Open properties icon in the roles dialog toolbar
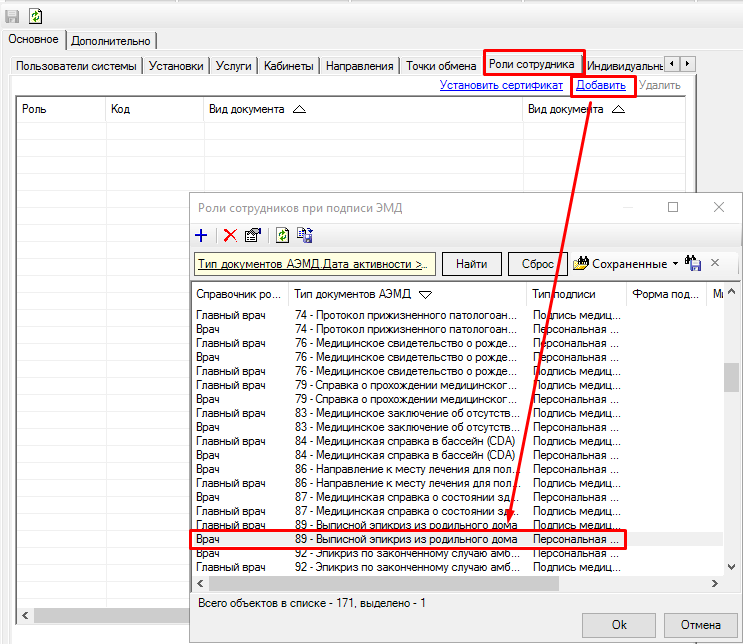743x644 pixels. [253, 236]
